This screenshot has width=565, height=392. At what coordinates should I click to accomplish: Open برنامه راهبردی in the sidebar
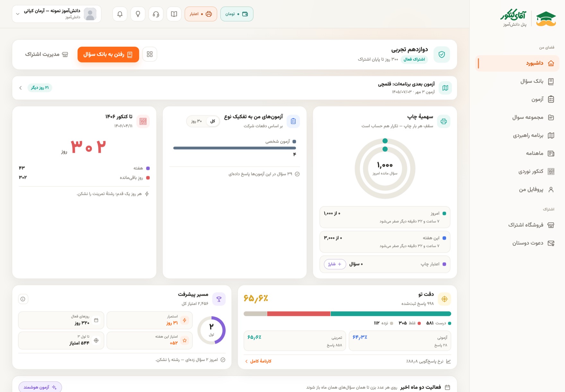coord(517,135)
